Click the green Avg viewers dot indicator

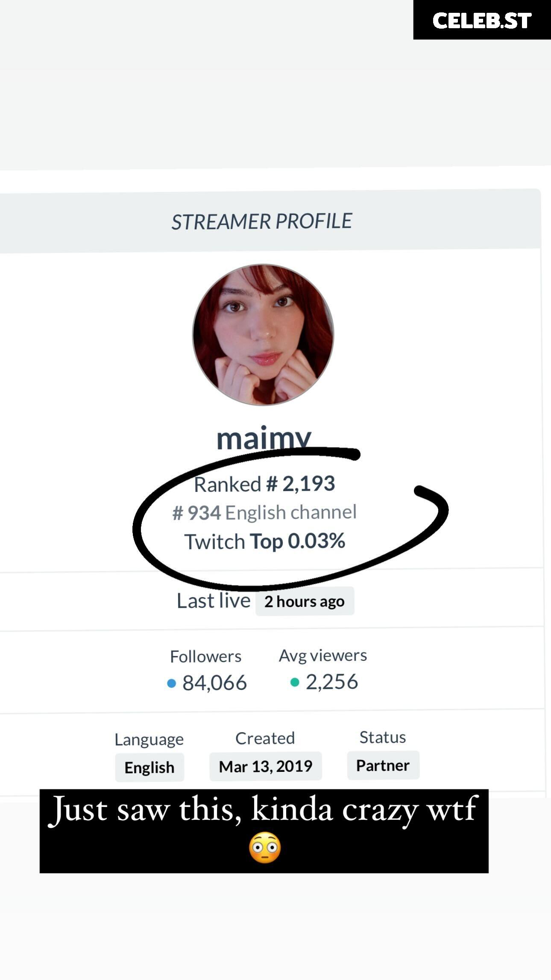pos(295,682)
